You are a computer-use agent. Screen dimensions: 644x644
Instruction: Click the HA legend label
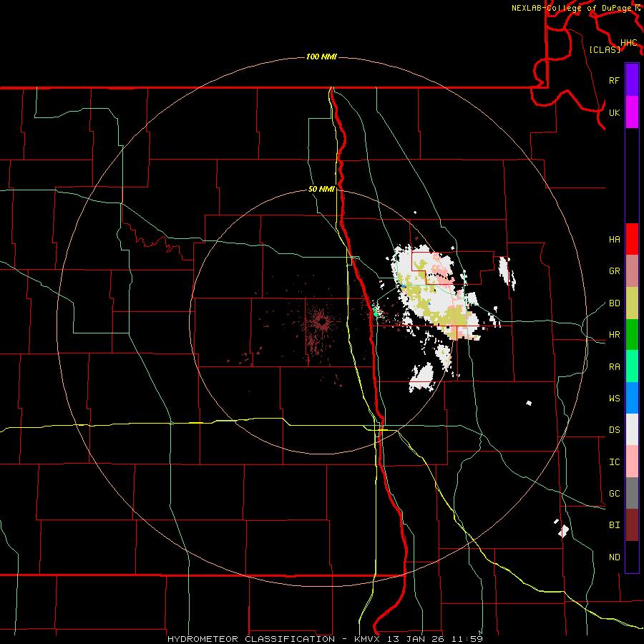point(614,240)
